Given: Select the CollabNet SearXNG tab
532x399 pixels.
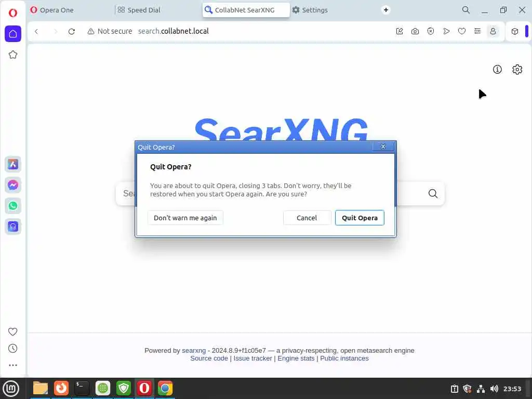Looking at the screenshot, I should click(x=246, y=10).
